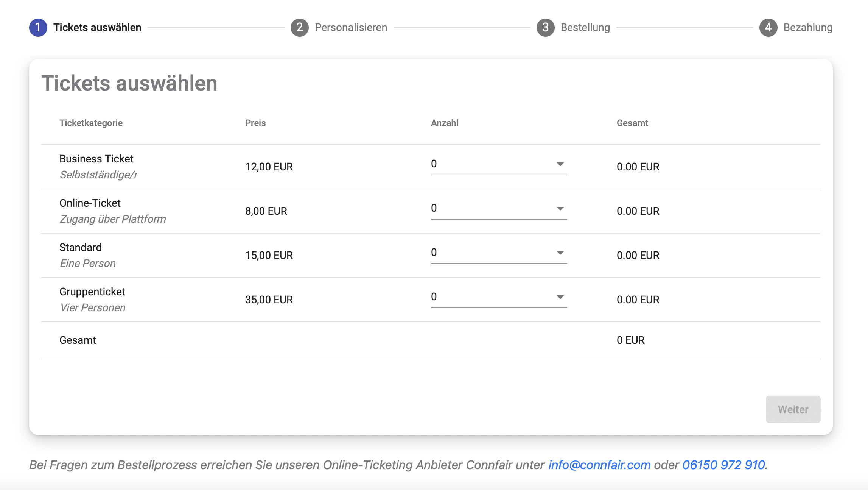Image resolution: width=868 pixels, height=490 pixels.
Task: Click the step 4 circle icon
Action: tap(768, 28)
